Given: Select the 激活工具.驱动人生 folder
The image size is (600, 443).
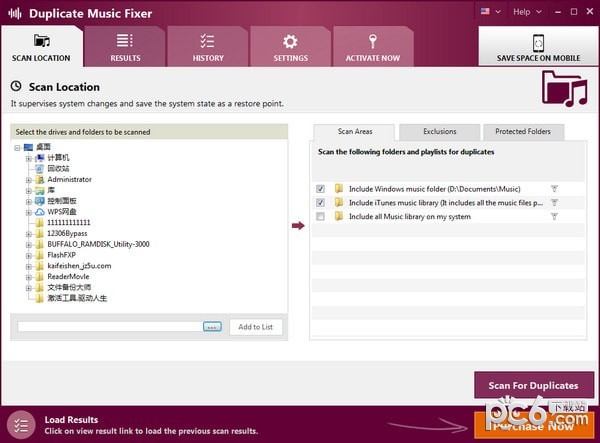Looking at the screenshot, I should [x=77, y=298].
